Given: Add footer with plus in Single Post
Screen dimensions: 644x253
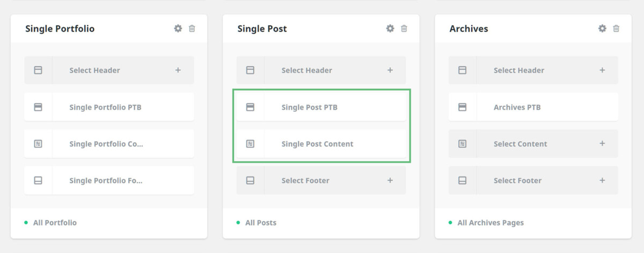Looking at the screenshot, I should (x=390, y=180).
